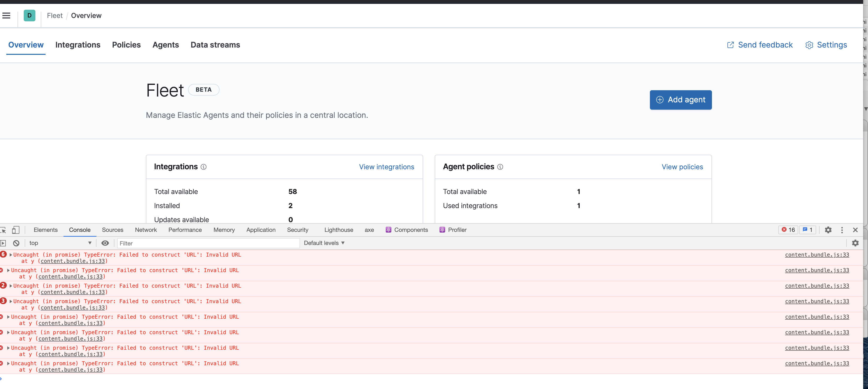The width and height of the screenshot is (868, 389).
Task: Open the hamburger navigation menu
Action: click(x=6, y=16)
